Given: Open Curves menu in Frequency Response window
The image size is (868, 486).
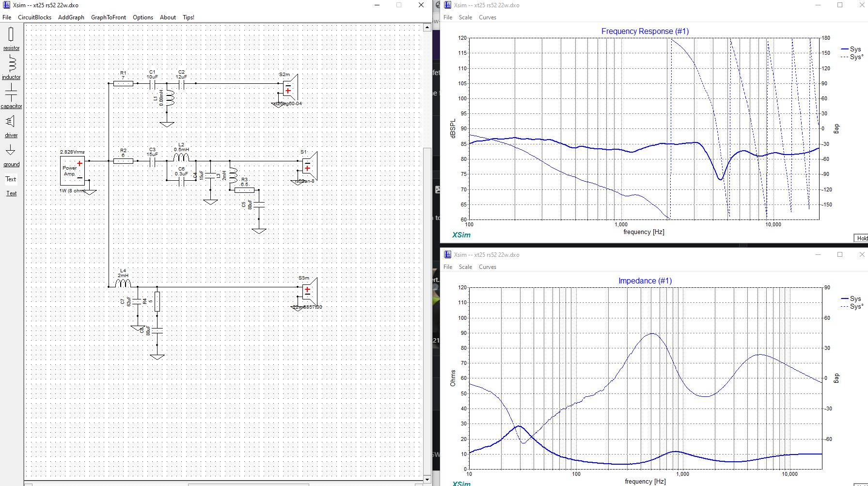Looking at the screenshot, I should (x=488, y=17).
